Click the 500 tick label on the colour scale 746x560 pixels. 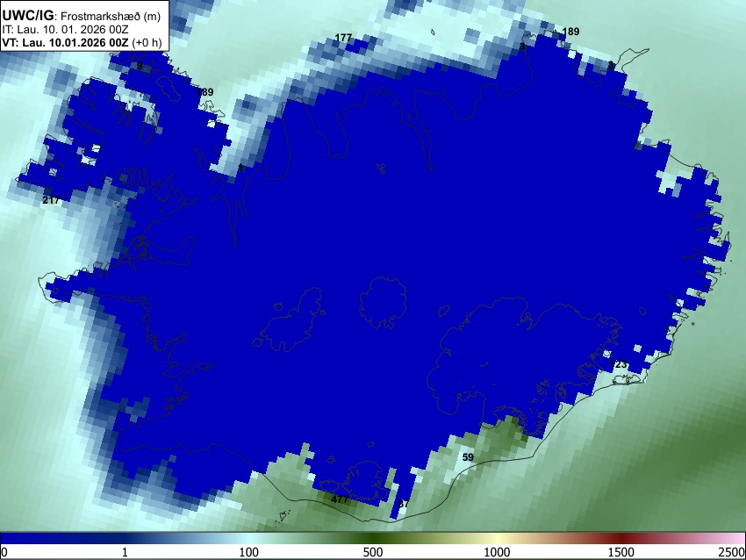point(373,552)
